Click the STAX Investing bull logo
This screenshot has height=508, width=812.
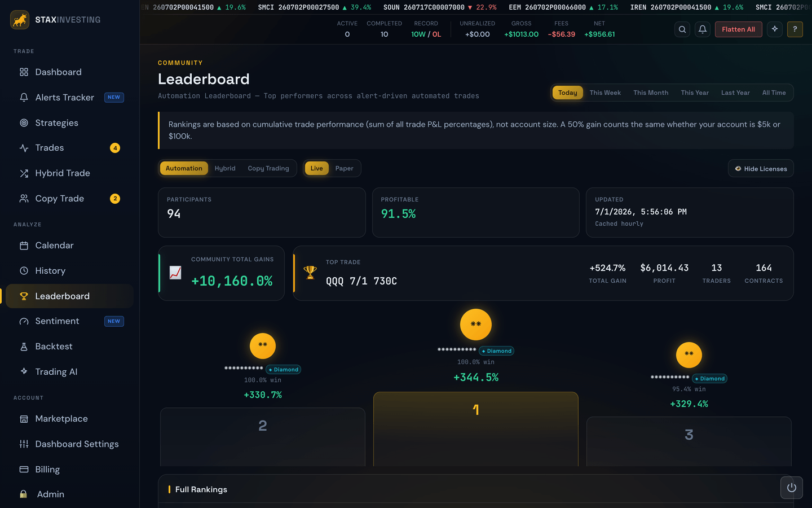[x=20, y=20]
